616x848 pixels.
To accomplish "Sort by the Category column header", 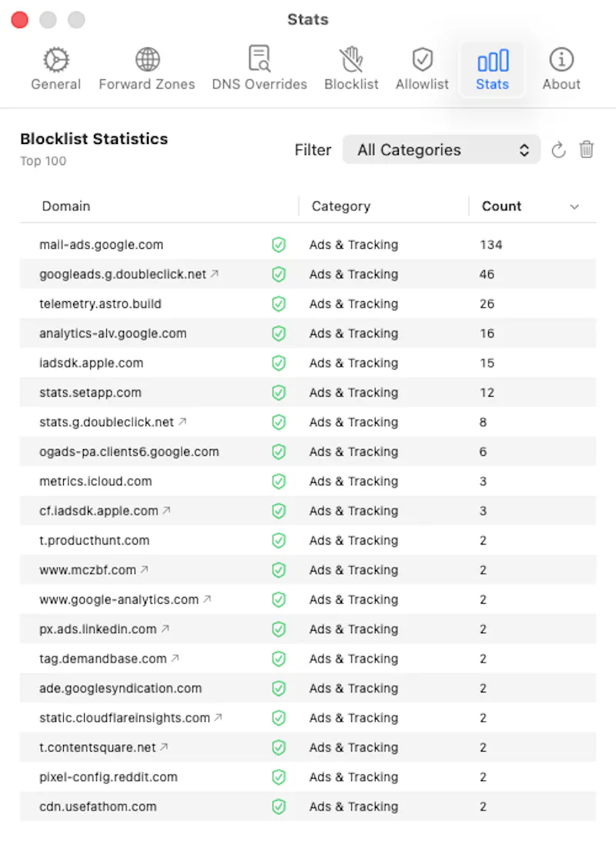I will point(340,206).
